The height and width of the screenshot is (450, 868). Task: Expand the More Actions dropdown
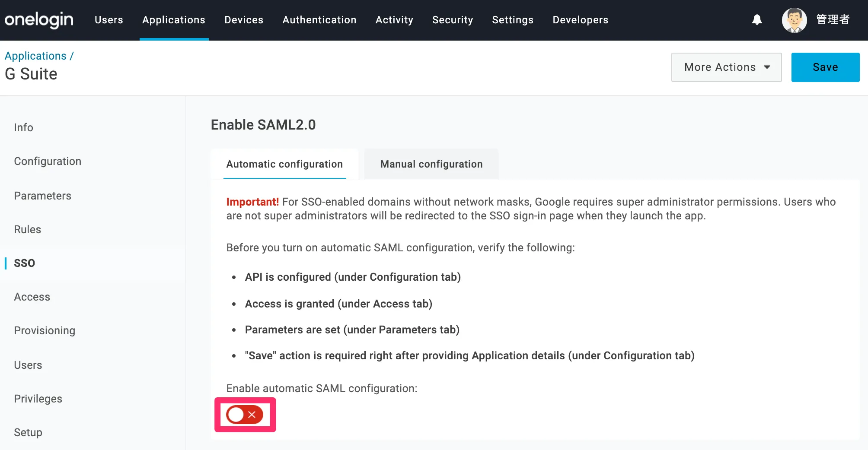(726, 67)
